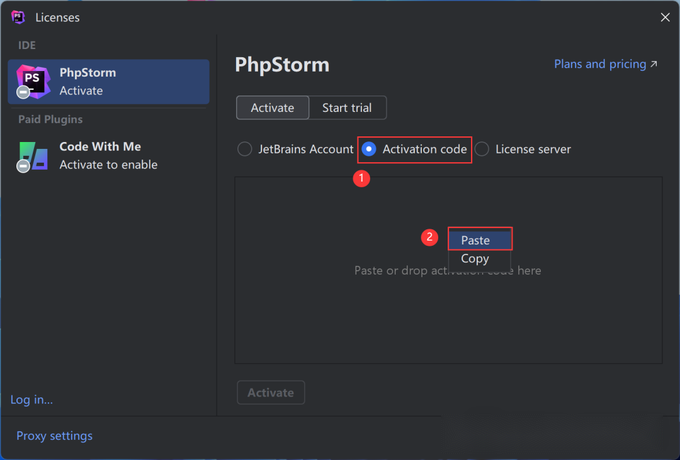
Task: Switch to the Start trial tab
Action: pos(347,108)
